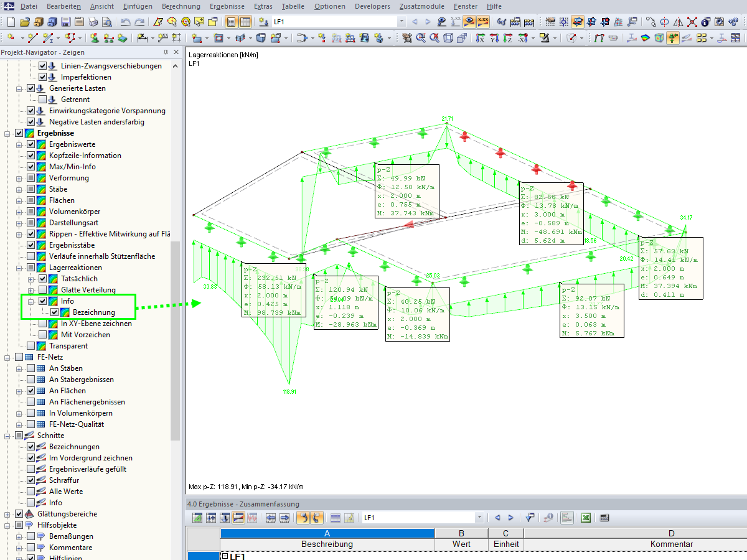Toggle result values x.xx icon
The height and width of the screenshot is (560, 747).
483,22
